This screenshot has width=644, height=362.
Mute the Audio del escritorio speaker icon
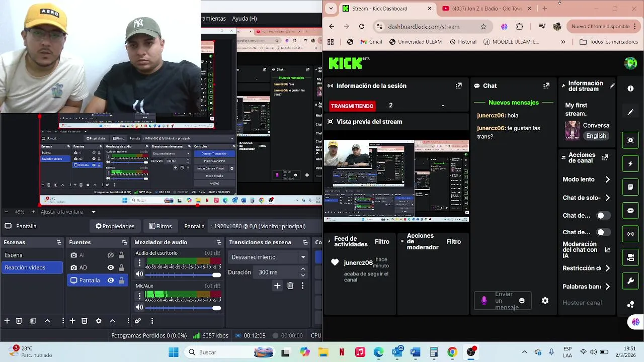click(x=139, y=274)
